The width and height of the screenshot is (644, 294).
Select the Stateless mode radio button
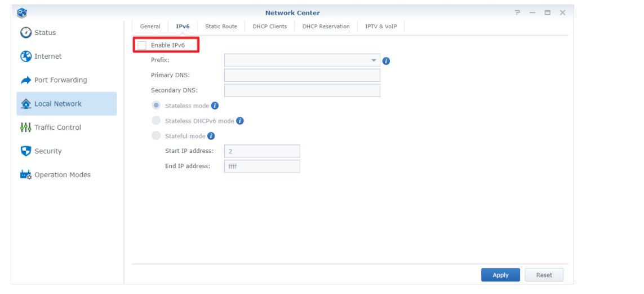pyautogui.click(x=156, y=106)
